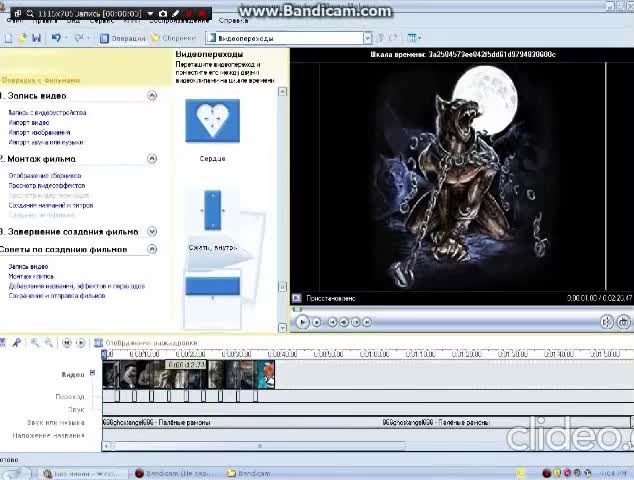
Task: Redo the last undone action
Action: 79,38
